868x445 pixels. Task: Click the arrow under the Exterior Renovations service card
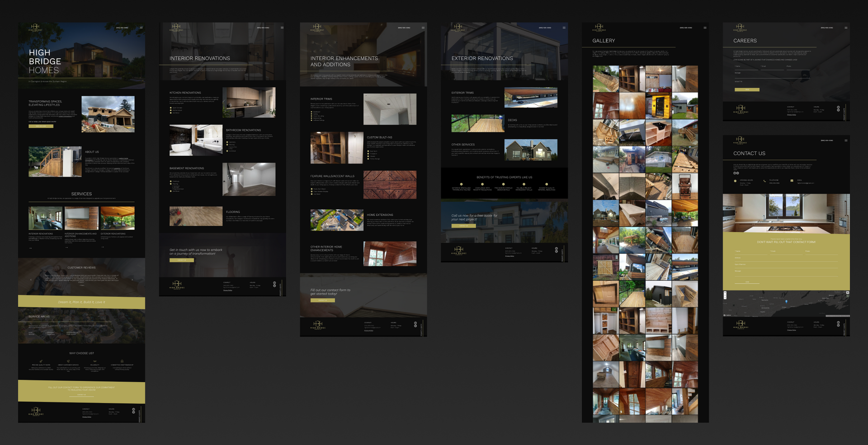pos(103,248)
